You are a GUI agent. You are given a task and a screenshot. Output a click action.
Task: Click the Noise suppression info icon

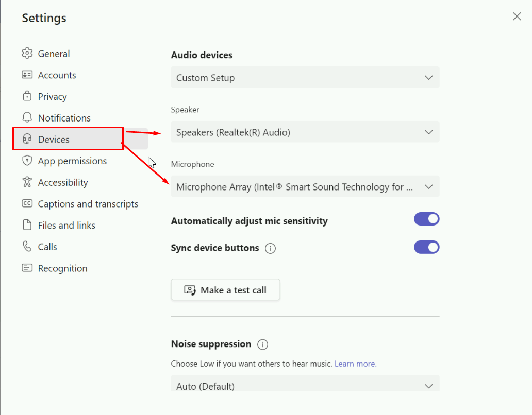click(x=262, y=344)
